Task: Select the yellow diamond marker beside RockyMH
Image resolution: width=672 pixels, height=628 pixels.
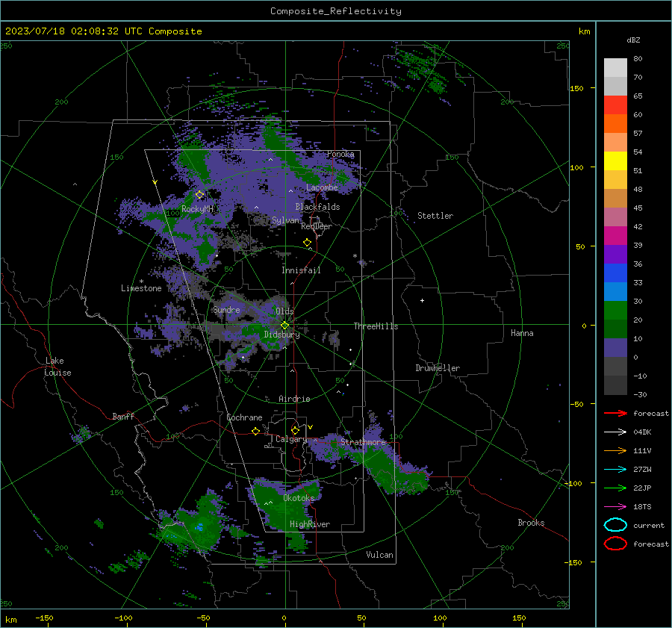Action: click(199, 195)
